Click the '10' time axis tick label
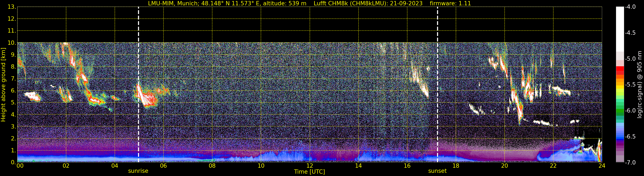Viewport: 644px width, 176px height. pyautogui.click(x=261, y=166)
